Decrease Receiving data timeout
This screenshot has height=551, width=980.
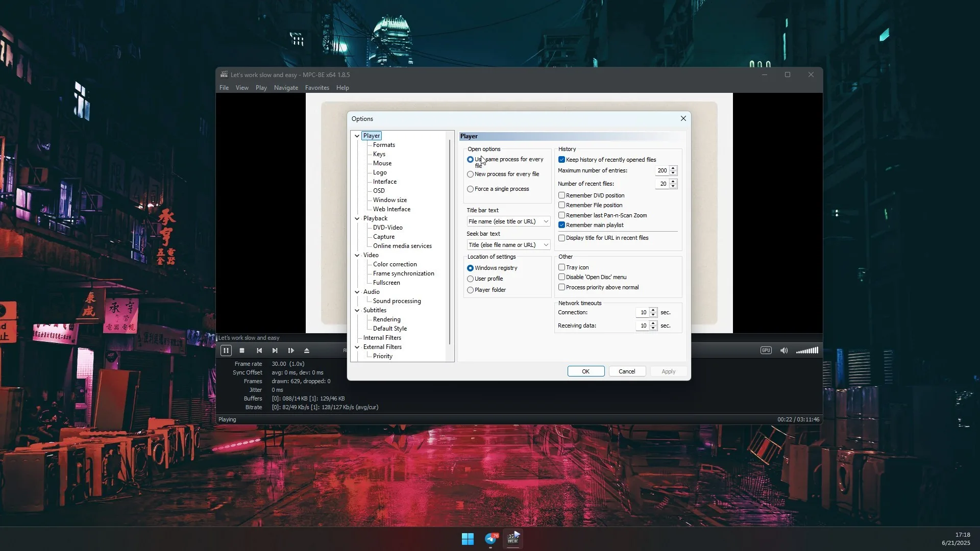click(x=653, y=328)
